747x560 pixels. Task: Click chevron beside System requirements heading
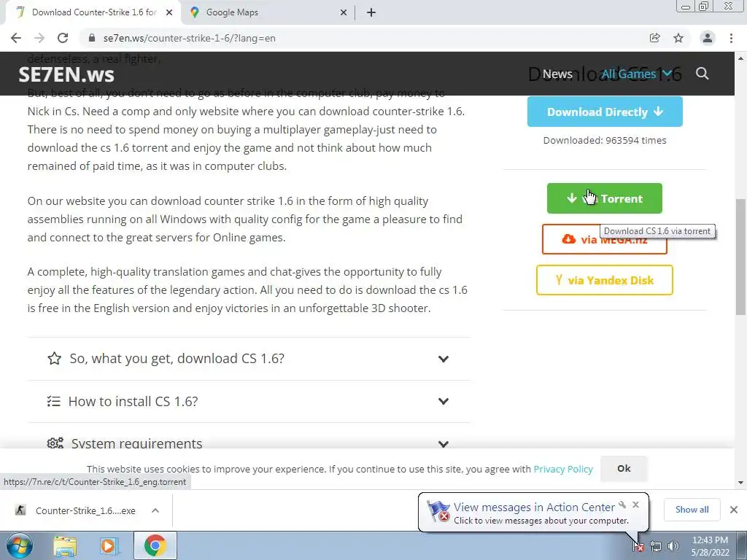pos(444,444)
